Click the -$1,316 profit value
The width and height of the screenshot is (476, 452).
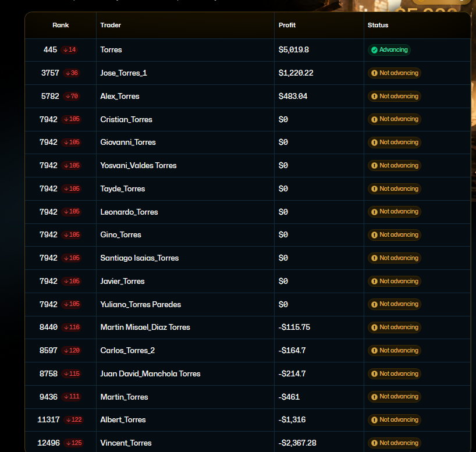(292, 420)
